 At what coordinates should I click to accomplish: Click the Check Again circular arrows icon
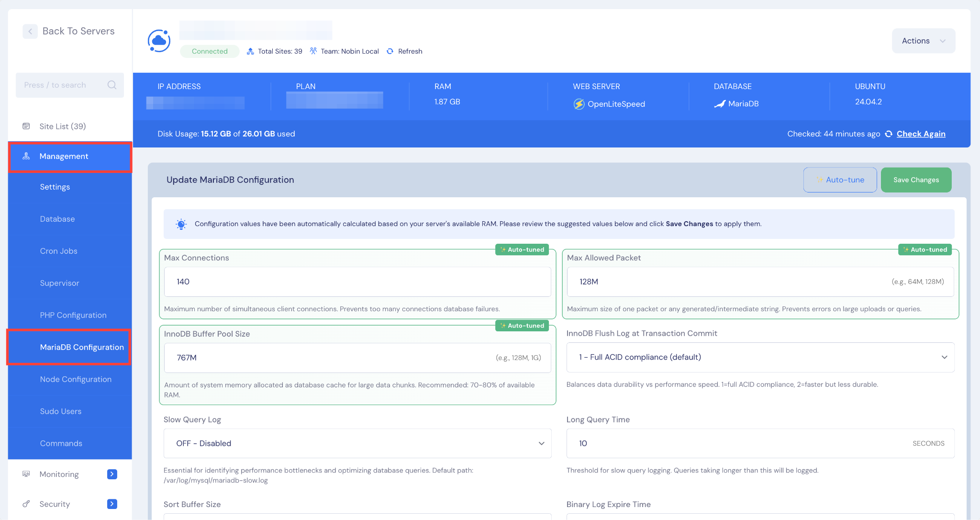(889, 134)
